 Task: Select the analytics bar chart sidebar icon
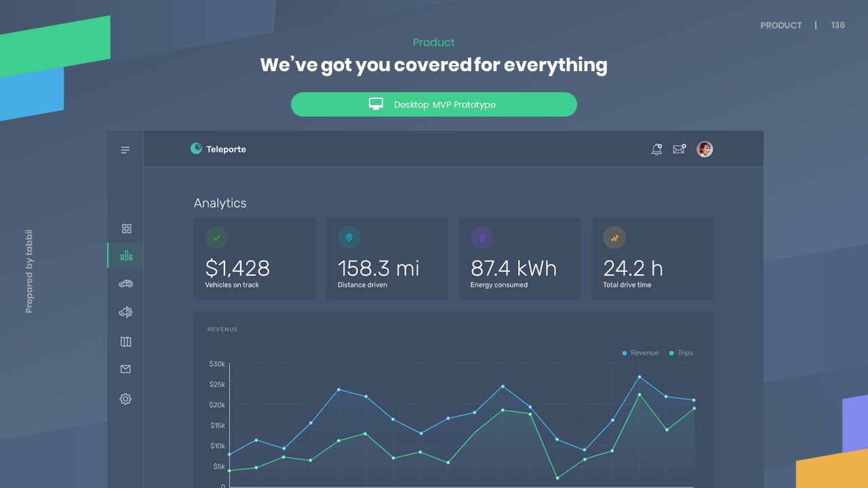[126, 256]
